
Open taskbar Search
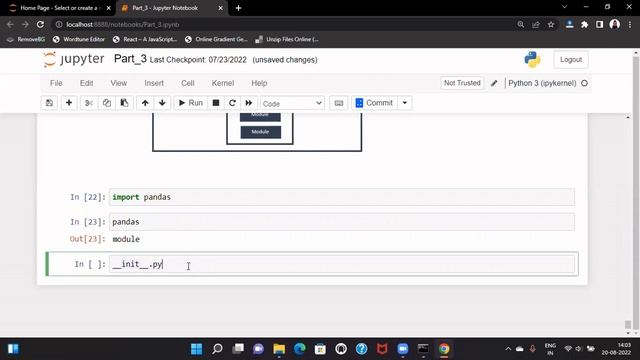[217, 349]
